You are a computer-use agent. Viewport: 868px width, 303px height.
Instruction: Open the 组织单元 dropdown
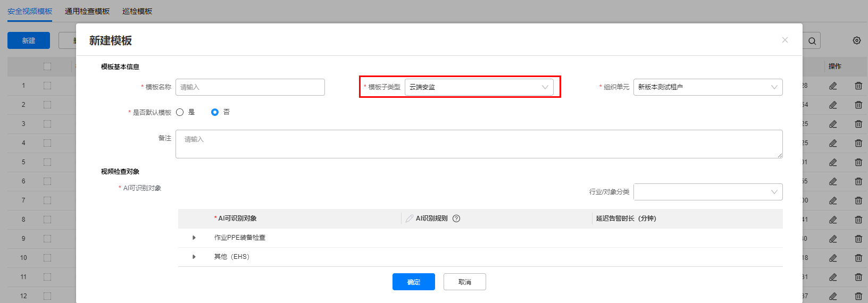coord(707,87)
